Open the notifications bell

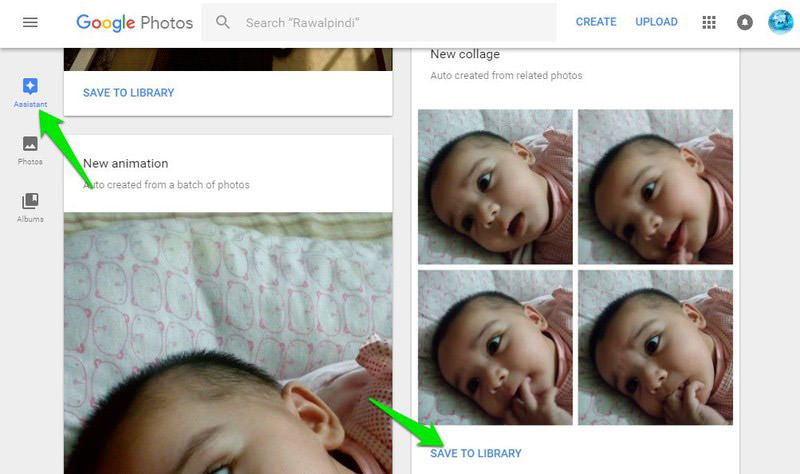[x=744, y=22]
